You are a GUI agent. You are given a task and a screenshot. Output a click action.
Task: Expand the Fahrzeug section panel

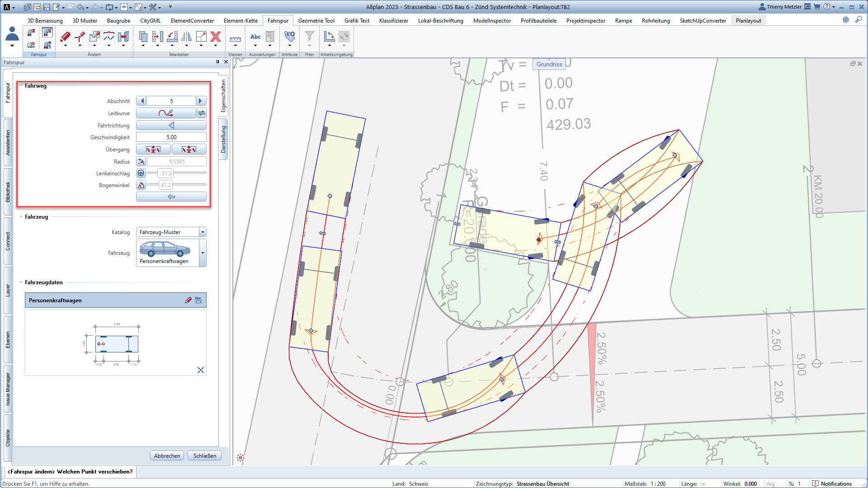[21, 216]
